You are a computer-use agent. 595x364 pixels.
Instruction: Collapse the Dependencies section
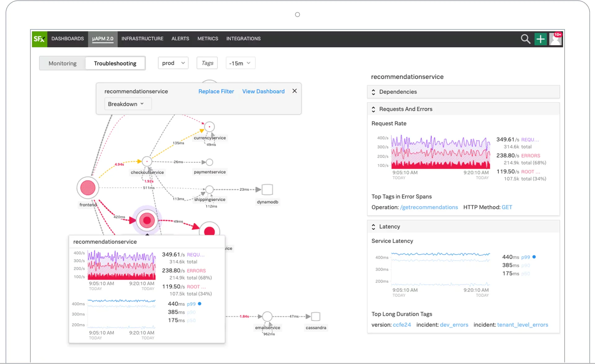[373, 92]
